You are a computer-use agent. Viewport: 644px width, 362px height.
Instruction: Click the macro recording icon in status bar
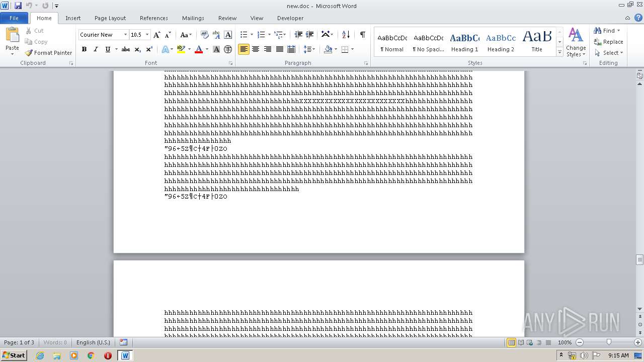(x=124, y=342)
